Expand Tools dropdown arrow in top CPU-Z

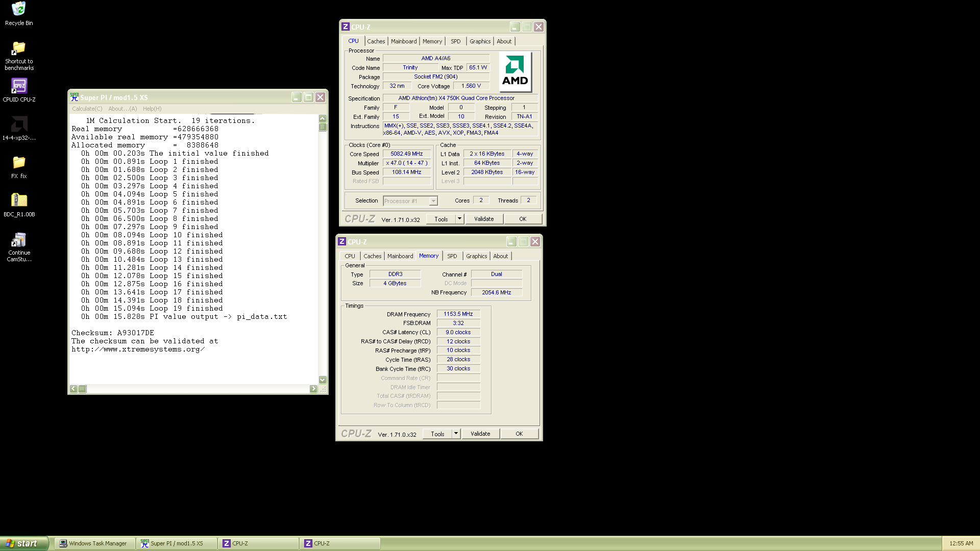point(459,219)
